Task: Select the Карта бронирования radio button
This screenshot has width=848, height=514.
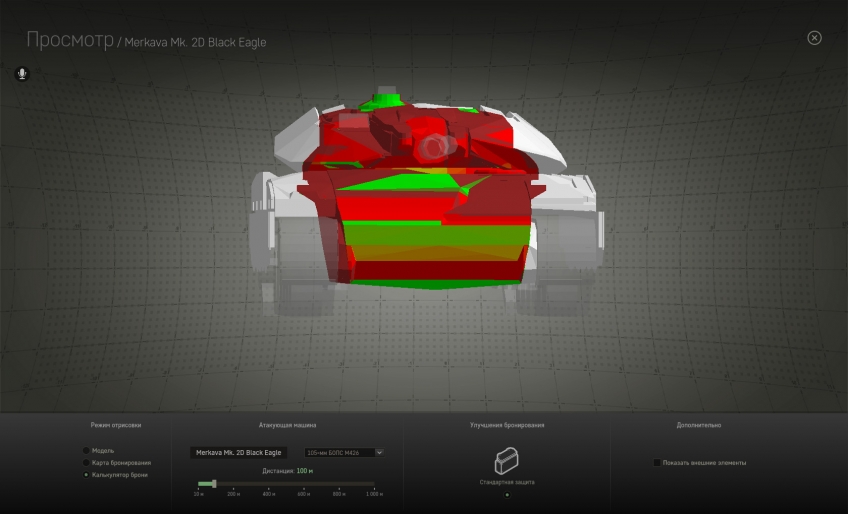Action: pyautogui.click(x=86, y=463)
